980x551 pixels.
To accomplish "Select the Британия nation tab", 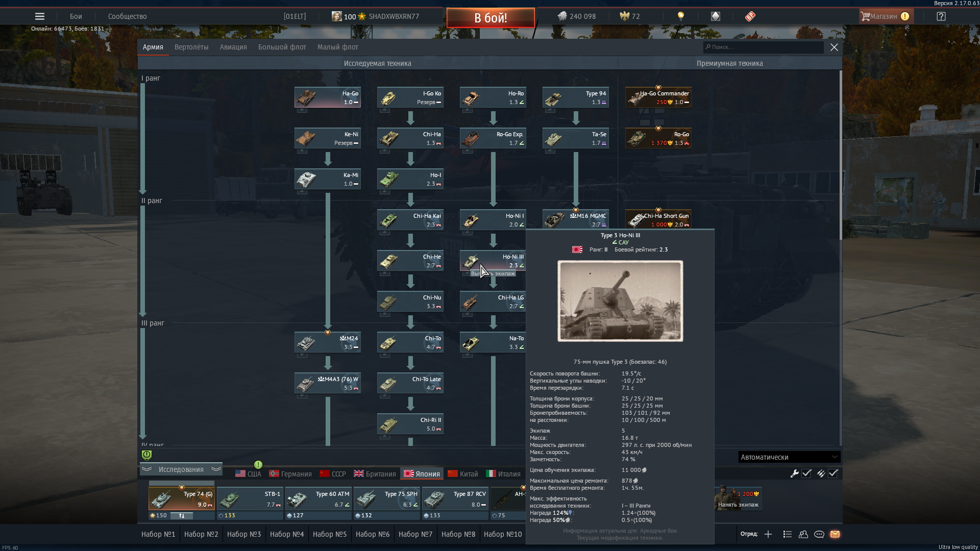I will point(375,474).
